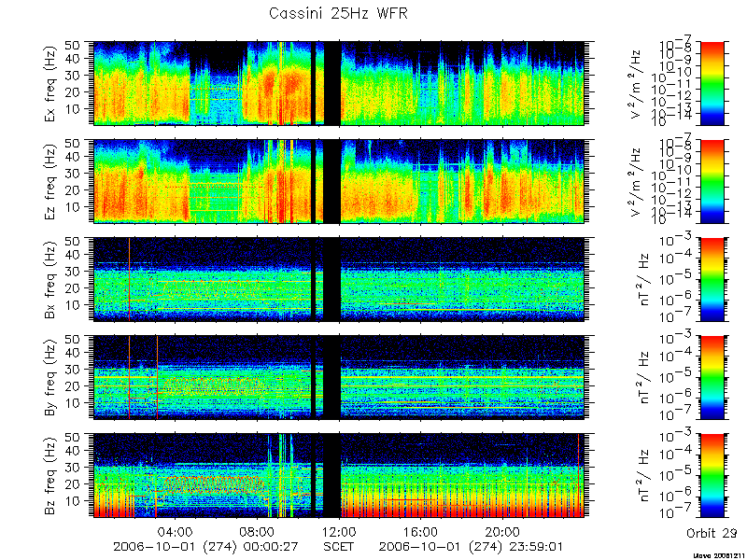
Task: Click the Bz freq (Hz) spectrogram panel
Action: tap(339, 475)
